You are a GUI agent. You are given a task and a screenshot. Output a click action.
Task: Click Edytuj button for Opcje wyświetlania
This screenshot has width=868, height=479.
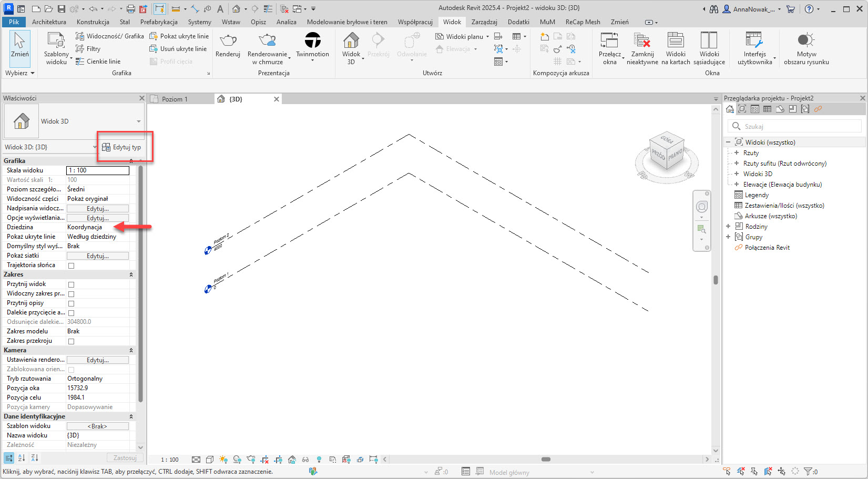(x=97, y=218)
